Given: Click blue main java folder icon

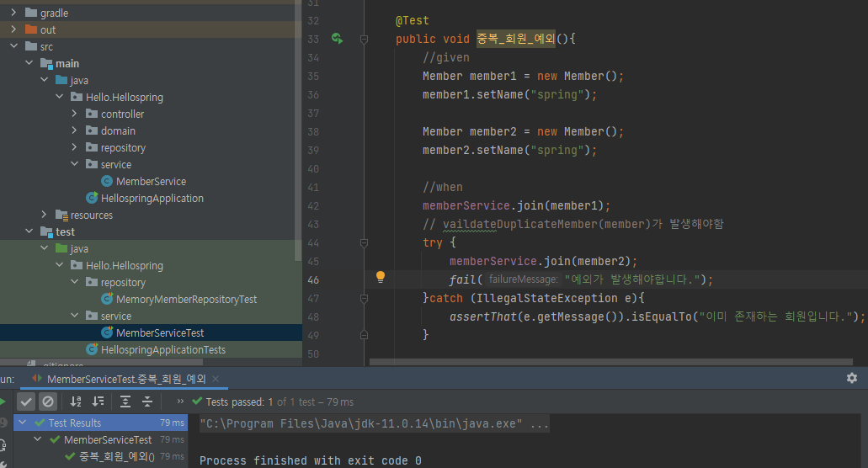Looking at the screenshot, I should [x=61, y=80].
